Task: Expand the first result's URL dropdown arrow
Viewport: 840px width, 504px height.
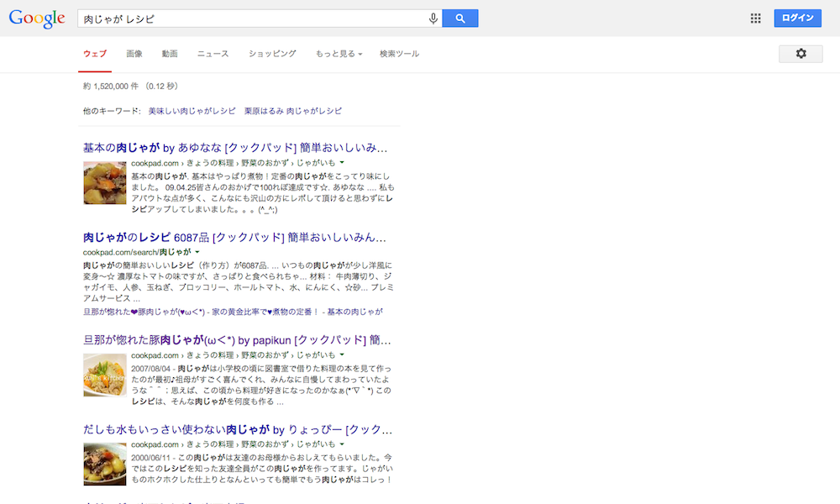Action: (343, 162)
